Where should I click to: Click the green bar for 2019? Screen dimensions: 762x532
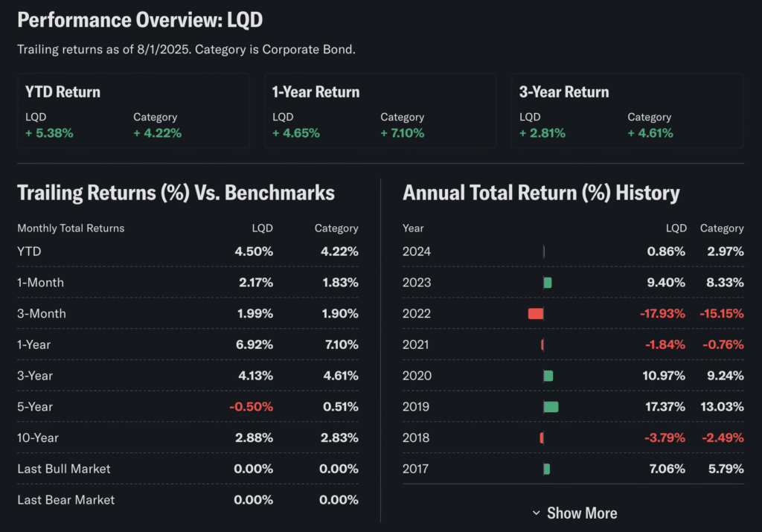pyautogui.click(x=551, y=407)
